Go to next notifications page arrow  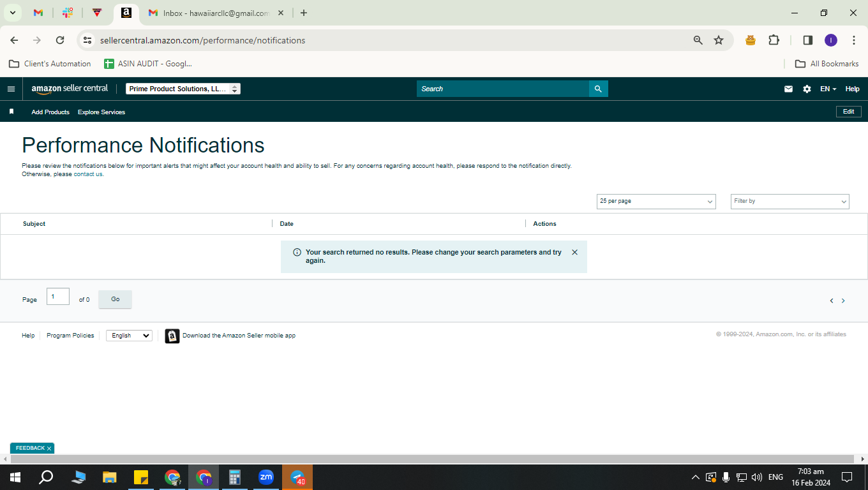tap(843, 301)
